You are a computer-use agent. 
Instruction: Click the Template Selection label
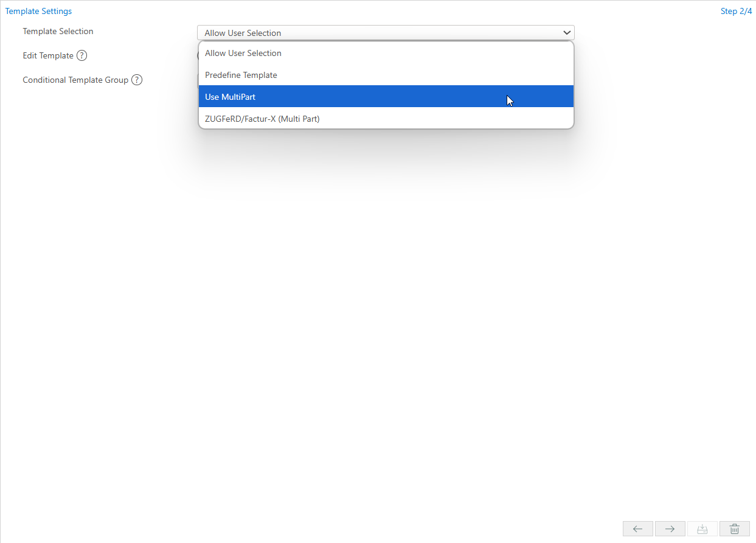point(58,31)
